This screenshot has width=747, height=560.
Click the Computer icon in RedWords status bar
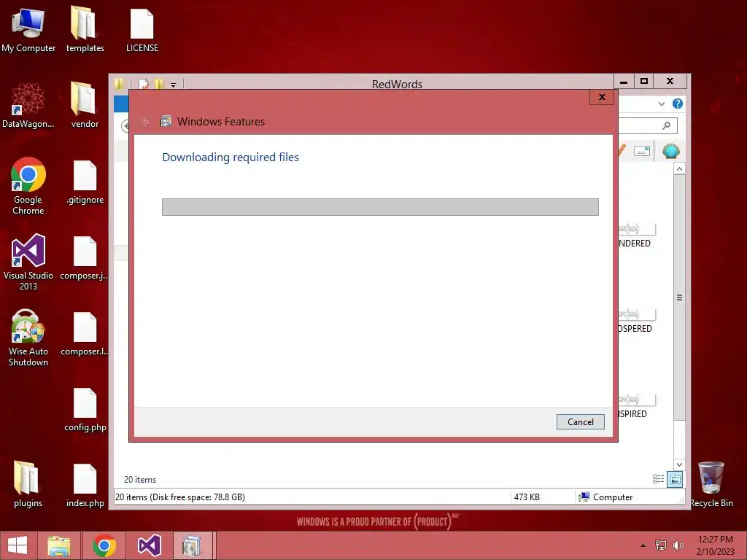coord(584,497)
